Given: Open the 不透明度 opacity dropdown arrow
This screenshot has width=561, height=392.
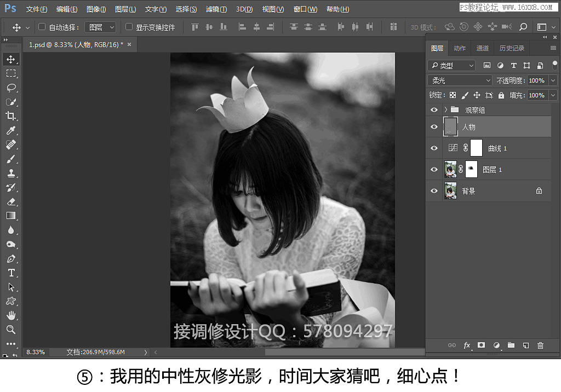Looking at the screenshot, I should (x=553, y=80).
